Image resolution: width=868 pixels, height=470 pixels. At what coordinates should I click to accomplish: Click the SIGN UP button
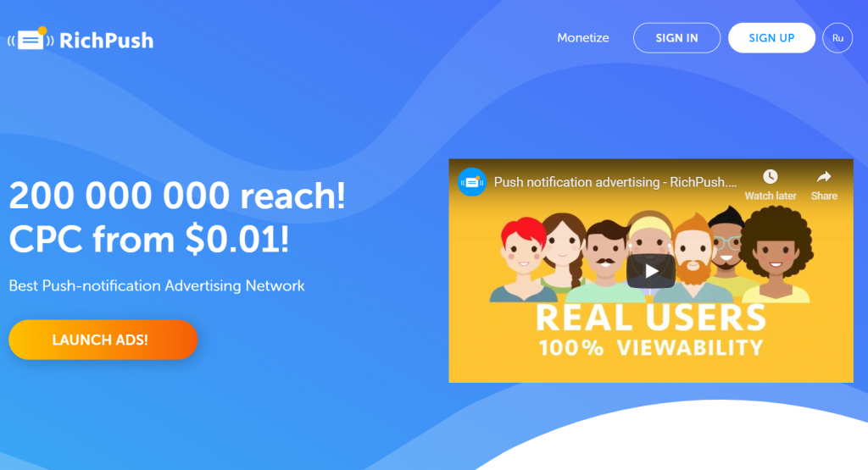click(x=771, y=37)
